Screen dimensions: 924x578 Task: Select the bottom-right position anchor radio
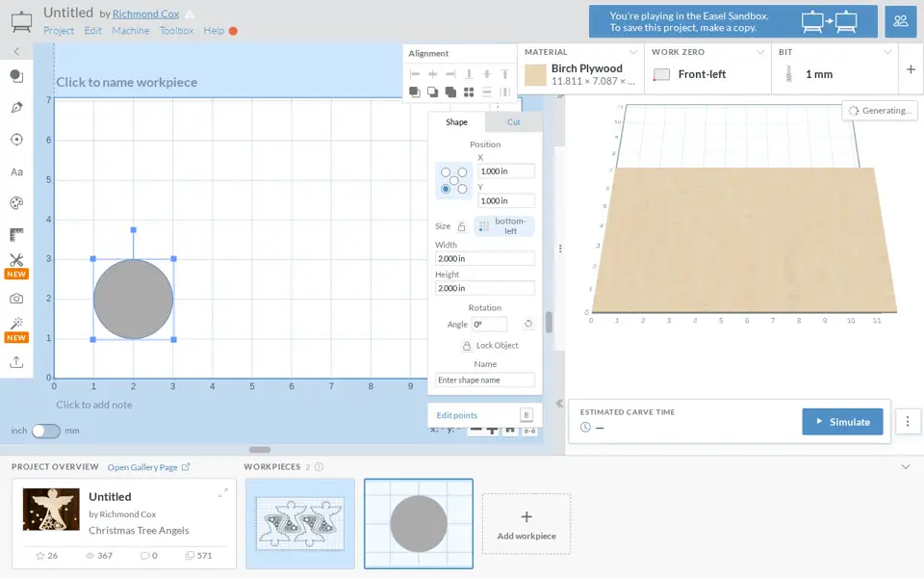(x=462, y=189)
